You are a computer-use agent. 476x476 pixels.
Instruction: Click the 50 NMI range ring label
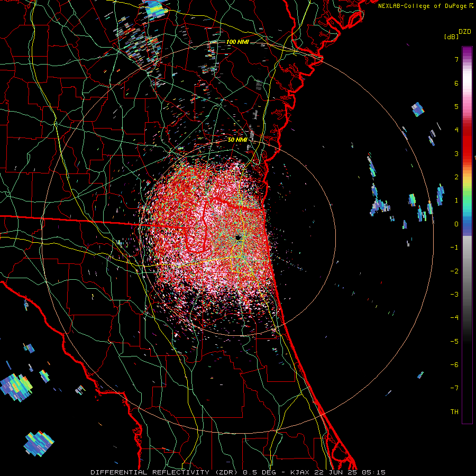pos(237,140)
